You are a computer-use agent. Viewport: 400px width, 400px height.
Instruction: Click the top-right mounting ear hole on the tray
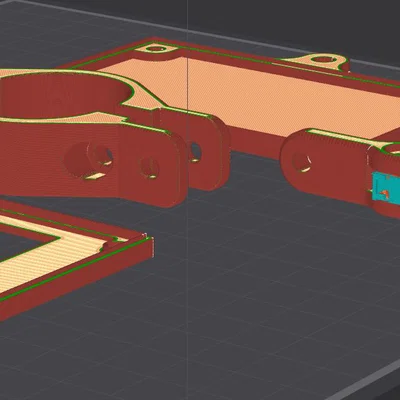323,60
